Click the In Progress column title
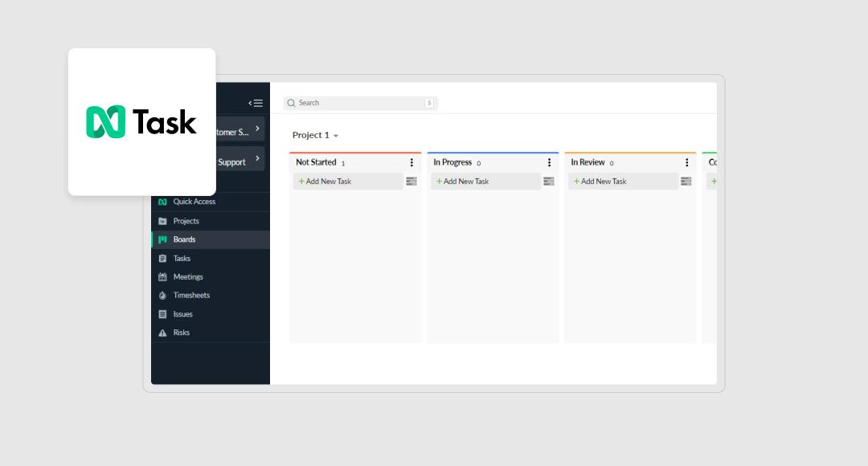This screenshot has width=868, height=466. (452, 162)
